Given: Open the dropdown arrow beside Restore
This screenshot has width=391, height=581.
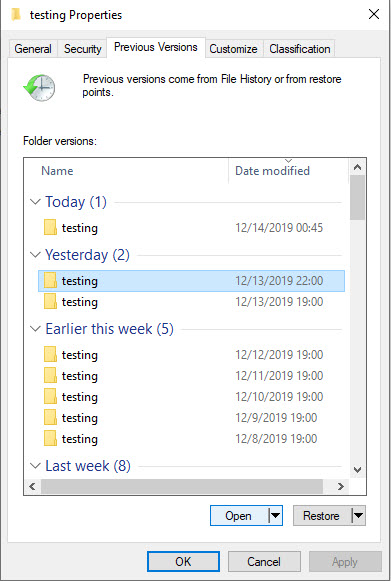Looking at the screenshot, I should 358,515.
